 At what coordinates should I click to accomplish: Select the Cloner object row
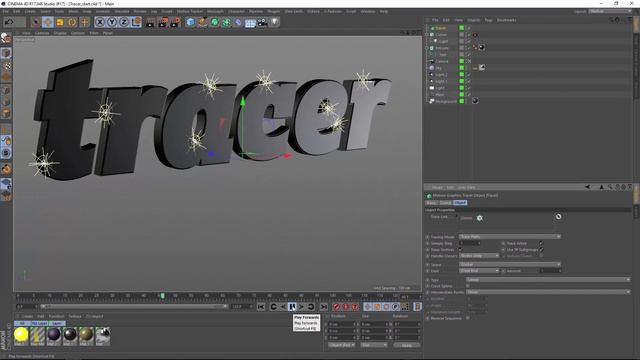point(441,35)
